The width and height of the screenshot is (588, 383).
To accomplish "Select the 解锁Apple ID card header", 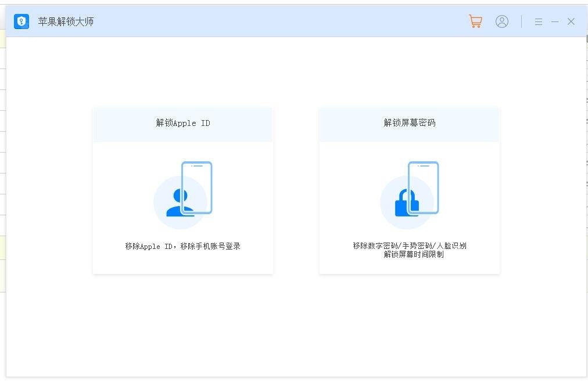I will [x=183, y=125].
